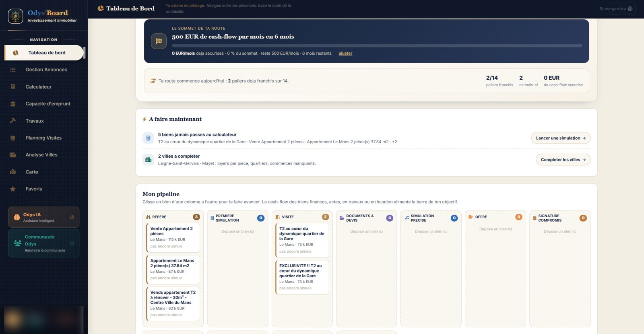Click the '2/14 paliers franchis' stat
The height and width of the screenshot is (334, 644).
click(x=500, y=81)
